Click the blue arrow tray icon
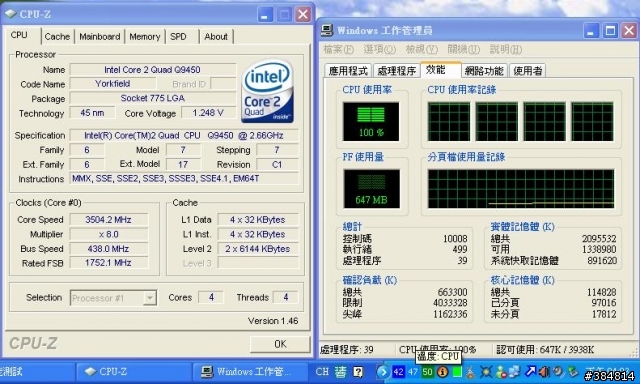 tap(530, 371)
